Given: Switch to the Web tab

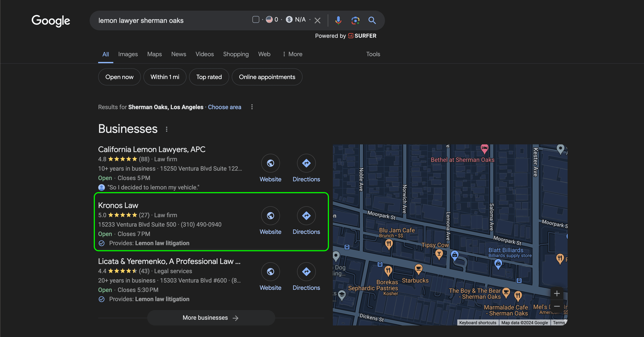Looking at the screenshot, I should [264, 54].
